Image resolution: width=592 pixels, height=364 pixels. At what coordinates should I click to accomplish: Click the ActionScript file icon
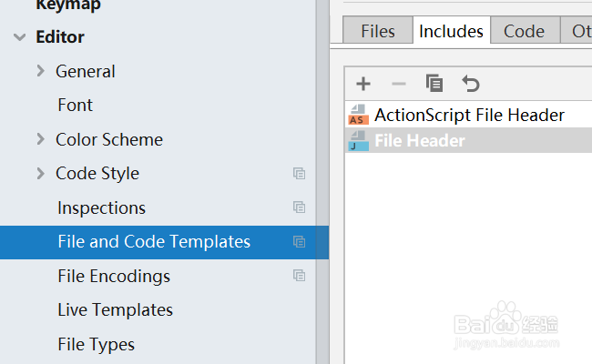click(358, 115)
